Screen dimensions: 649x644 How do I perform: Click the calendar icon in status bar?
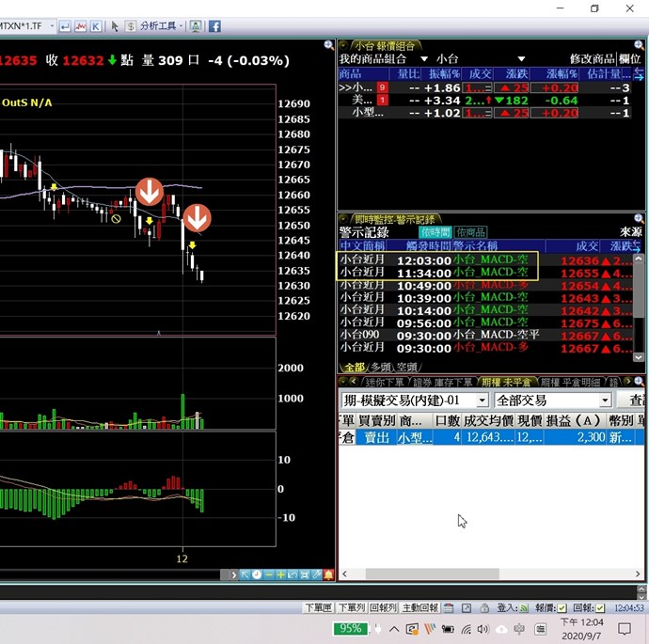coord(451,608)
